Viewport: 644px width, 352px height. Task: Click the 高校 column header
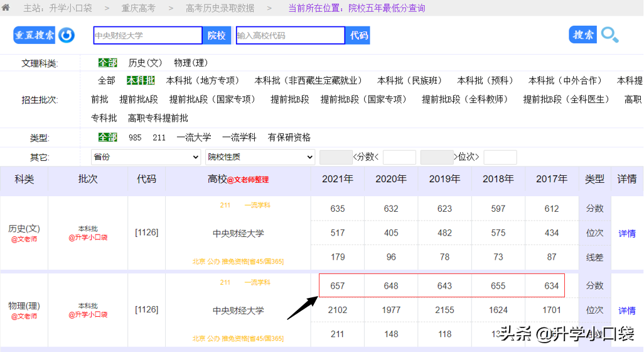point(239,179)
